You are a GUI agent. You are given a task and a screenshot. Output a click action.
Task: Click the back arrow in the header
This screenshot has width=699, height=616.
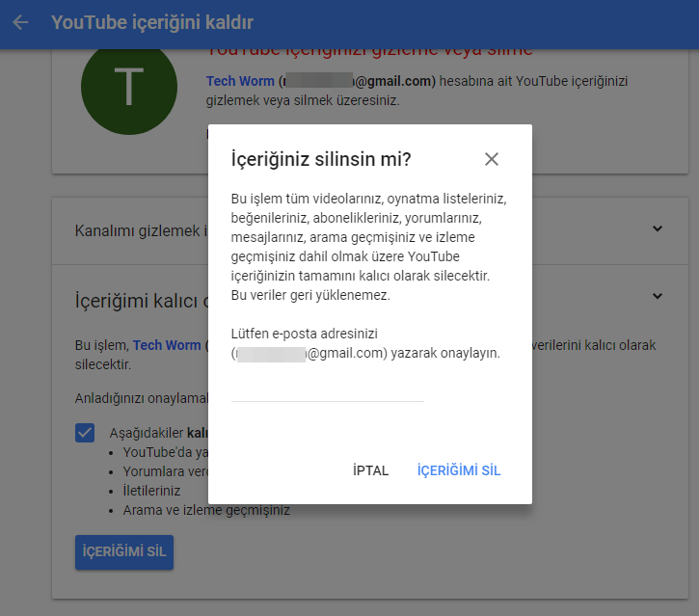pyautogui.click(x=20, y=22)
